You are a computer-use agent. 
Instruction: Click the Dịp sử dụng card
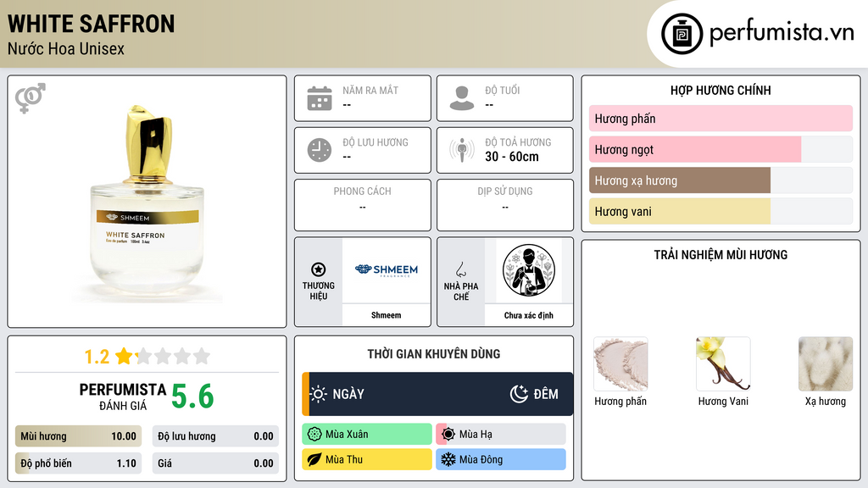pyautogui.click(x=505, y=205)
